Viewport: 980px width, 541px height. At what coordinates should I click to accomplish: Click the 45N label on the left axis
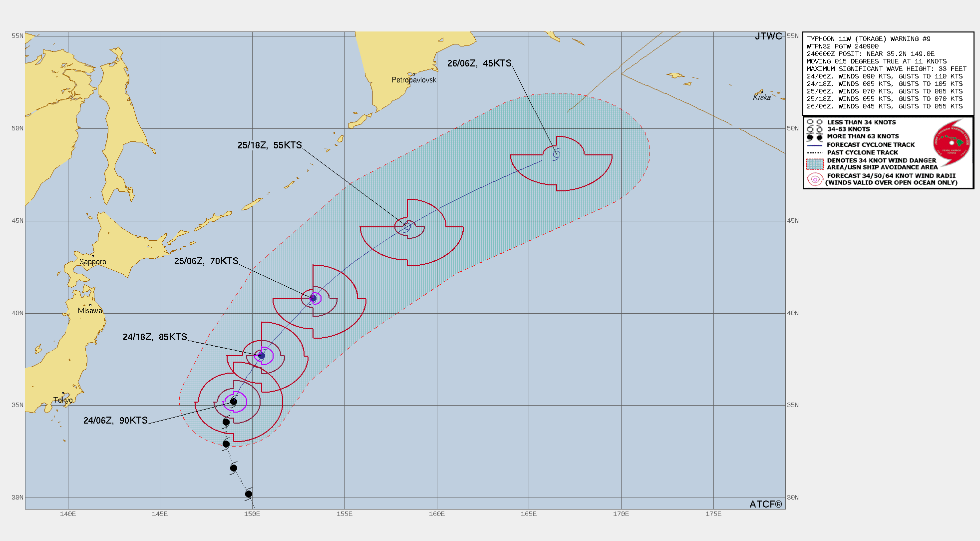[x=17, y=221]
